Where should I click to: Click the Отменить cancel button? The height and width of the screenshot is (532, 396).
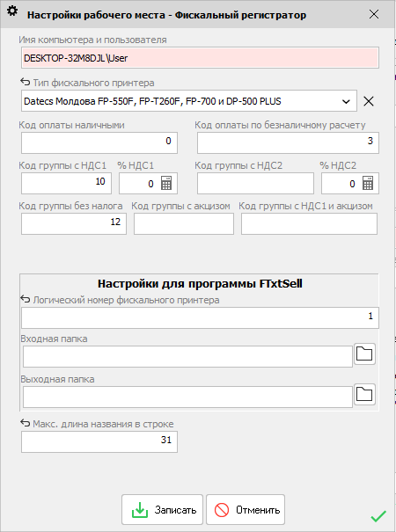click(x=246, y=510)
